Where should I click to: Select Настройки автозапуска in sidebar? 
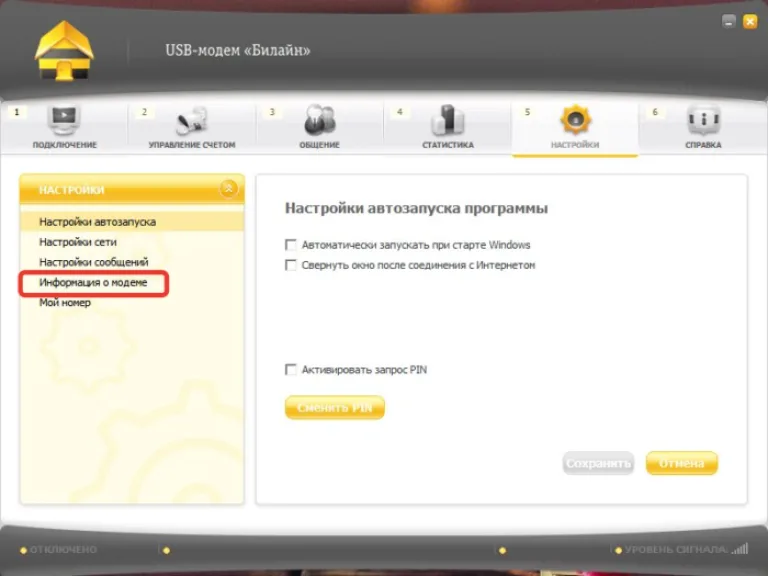[x=132, y=222]
